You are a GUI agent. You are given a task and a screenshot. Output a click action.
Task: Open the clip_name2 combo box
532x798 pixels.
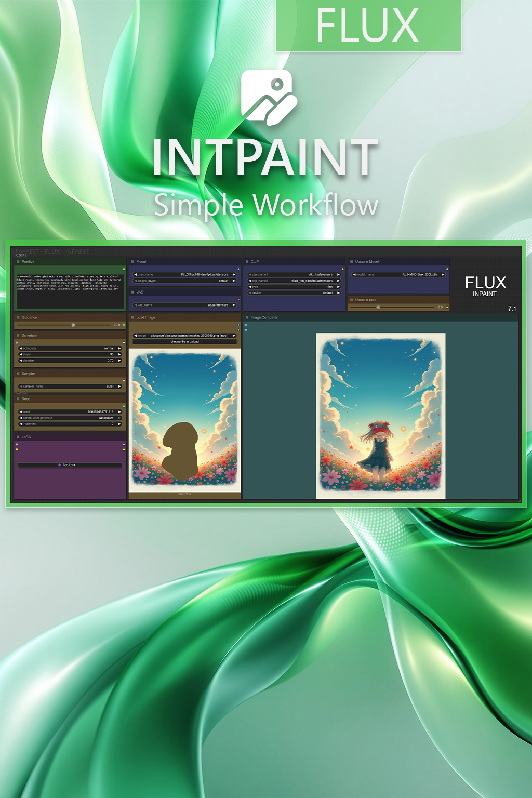click(x=294, y=281)
